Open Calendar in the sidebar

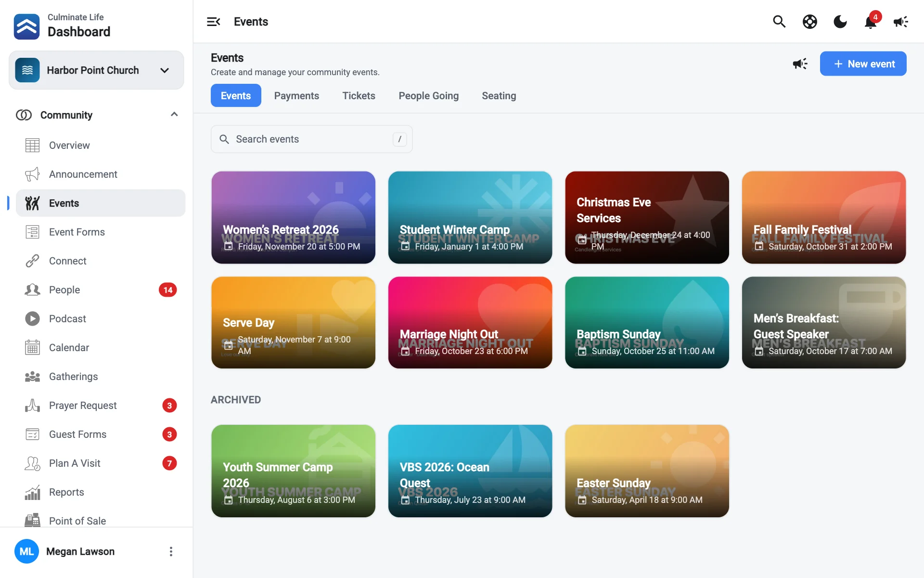point(101,348)
